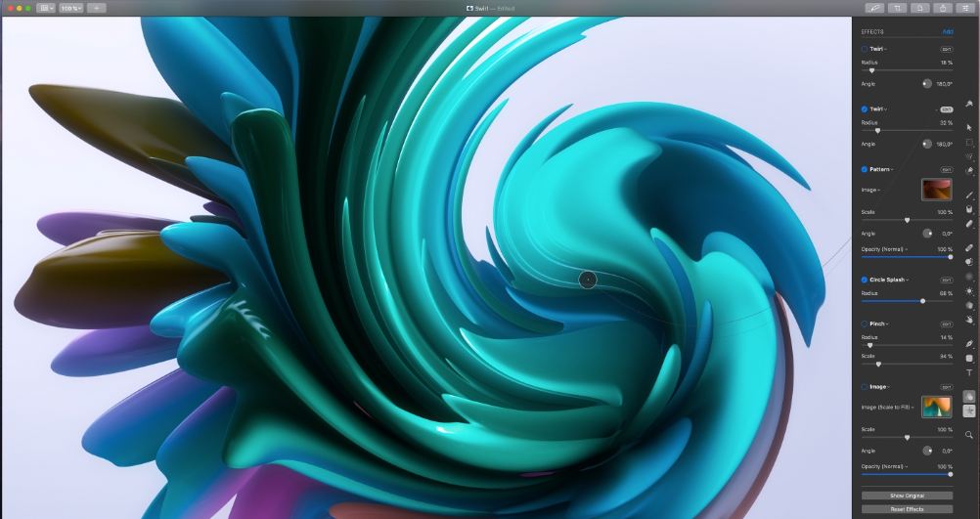Expand the Pattern effect name dropdown

point(882,169)
